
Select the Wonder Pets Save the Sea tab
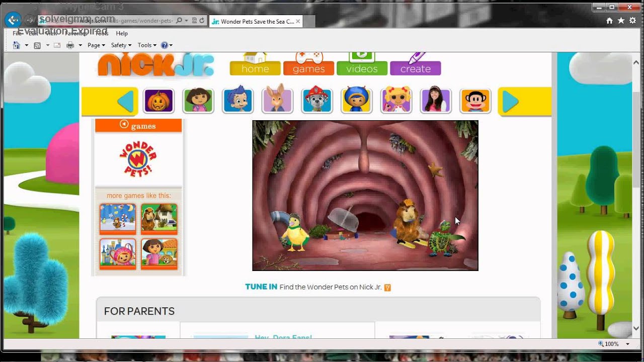(256, 21)
